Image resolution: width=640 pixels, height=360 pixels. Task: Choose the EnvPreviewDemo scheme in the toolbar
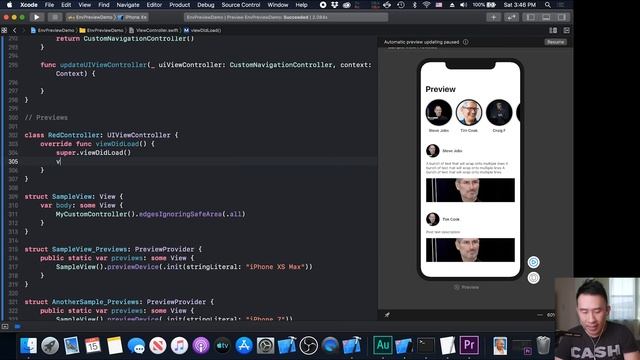91,17
